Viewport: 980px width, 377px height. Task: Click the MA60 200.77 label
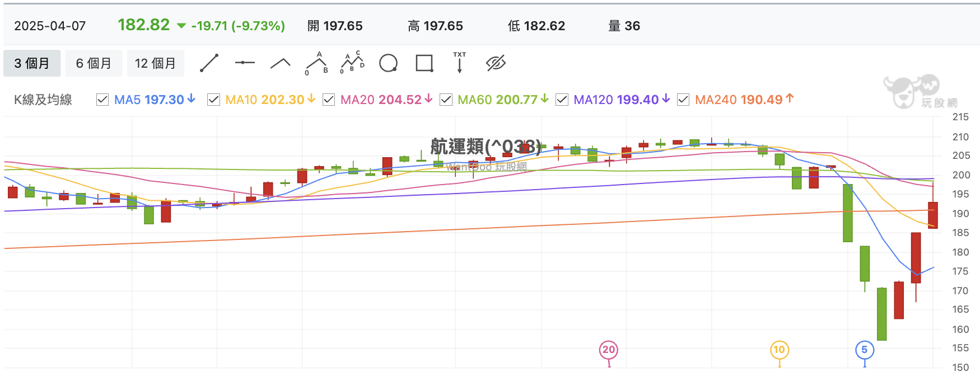(x=503, y=100)
